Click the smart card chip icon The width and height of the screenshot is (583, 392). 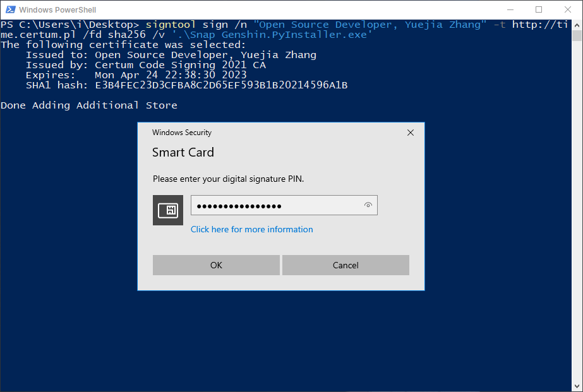tap(168, 210)
